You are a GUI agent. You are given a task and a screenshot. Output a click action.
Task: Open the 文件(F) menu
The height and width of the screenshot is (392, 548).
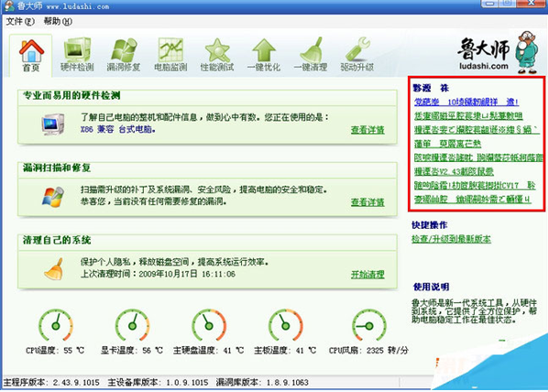tap(20, 22)
